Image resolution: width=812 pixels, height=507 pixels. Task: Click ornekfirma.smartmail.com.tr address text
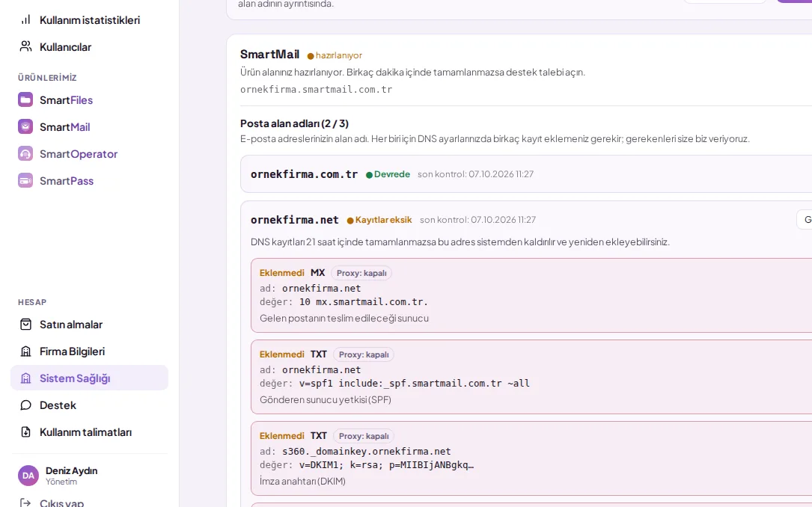coord(316,89)
